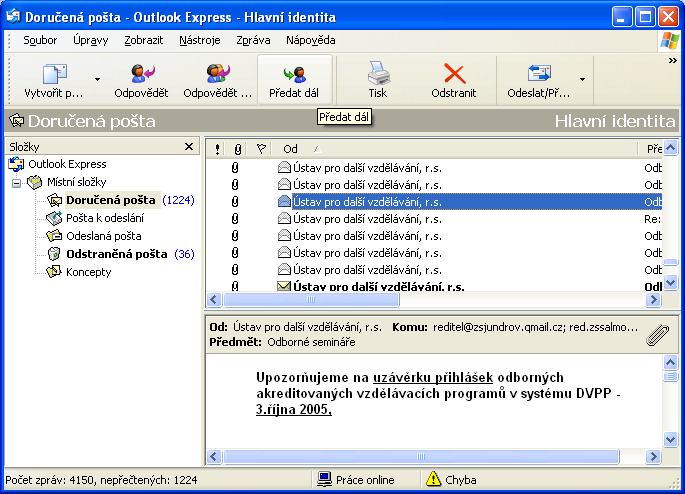Collapse the Místní složky tree node
685x494 pixels.
tap(16, 183)
